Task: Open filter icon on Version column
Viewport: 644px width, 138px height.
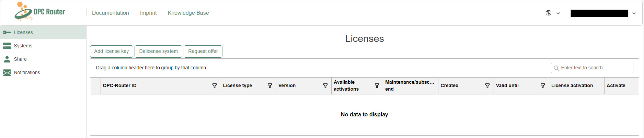Action: coord(325,86)
